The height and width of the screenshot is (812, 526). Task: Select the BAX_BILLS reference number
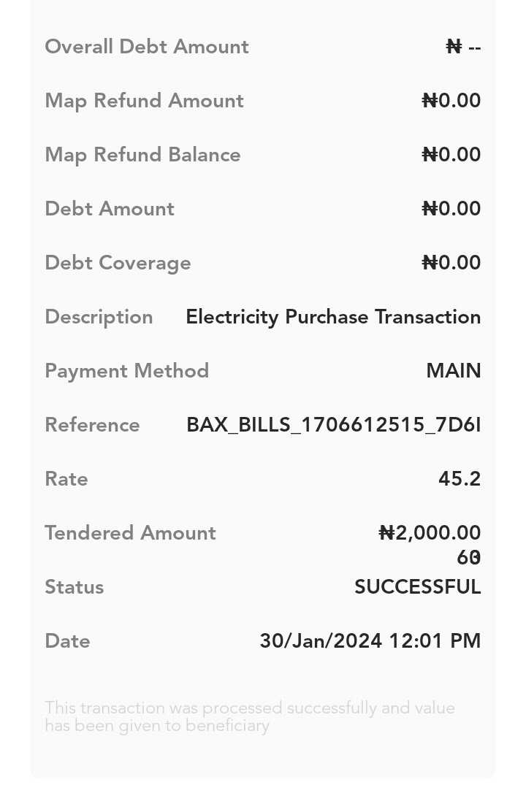pos(333,425)
